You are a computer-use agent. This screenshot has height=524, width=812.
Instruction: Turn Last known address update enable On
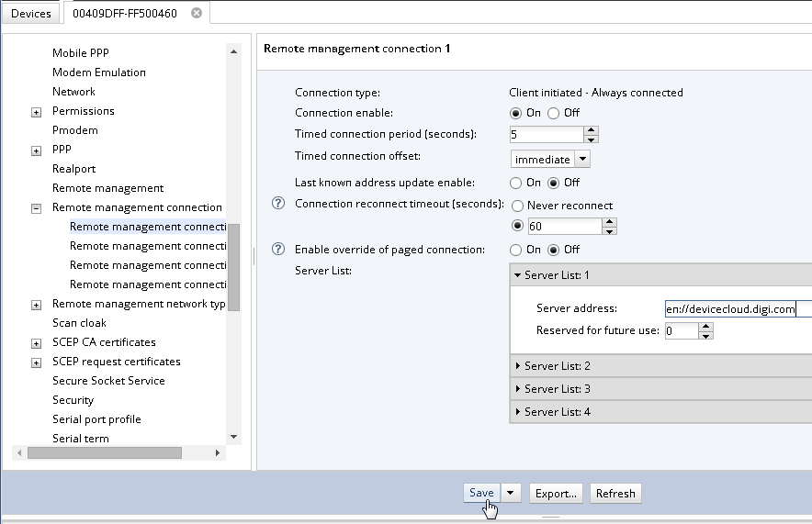point(516,183)
